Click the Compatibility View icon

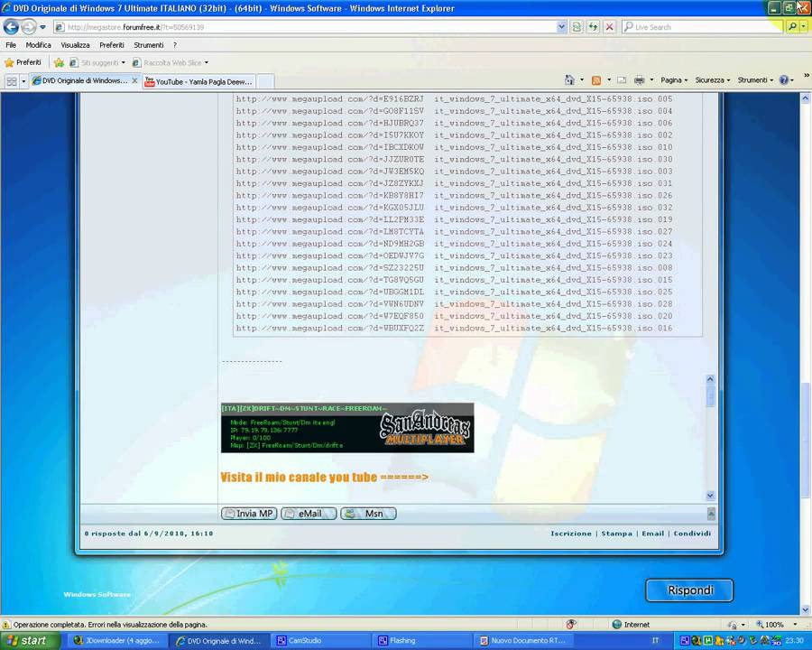point(577,27)
